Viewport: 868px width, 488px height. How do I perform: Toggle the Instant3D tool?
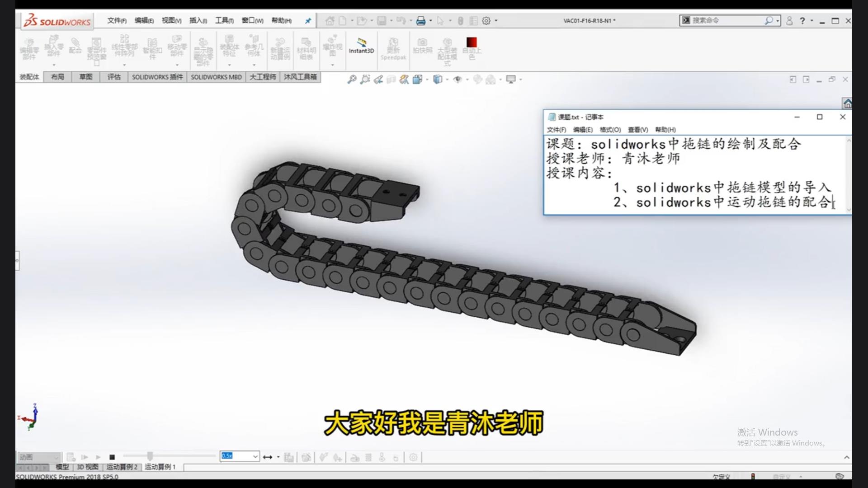coord(361,46)
